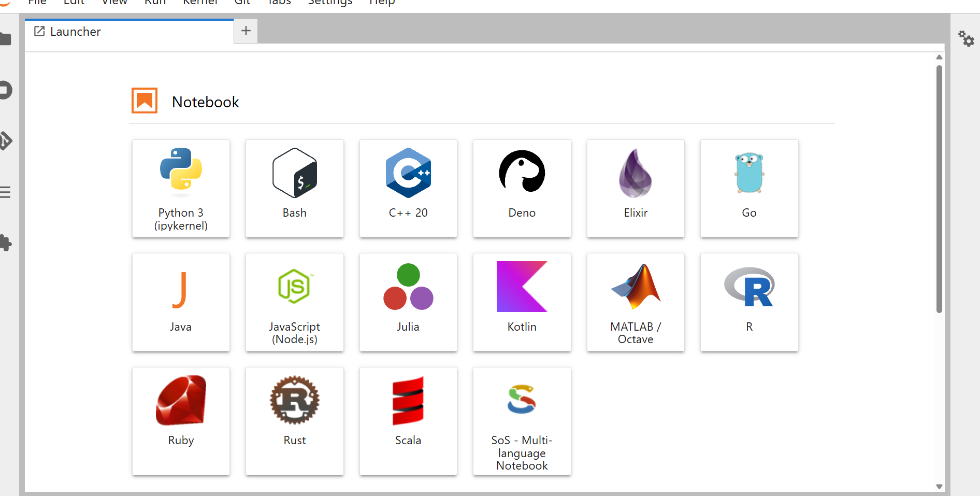Image resolution: width=980 pixels, height=496 pixels.
Task: Launch the Elixir notebook kernel
Action: [636, 189]
